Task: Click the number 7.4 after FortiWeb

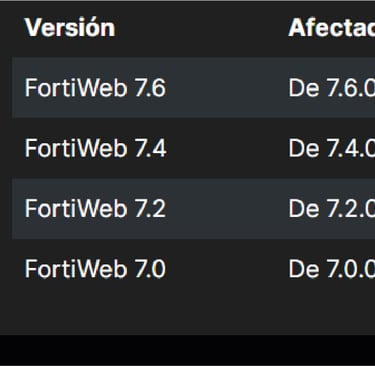Action: [151, 149]
